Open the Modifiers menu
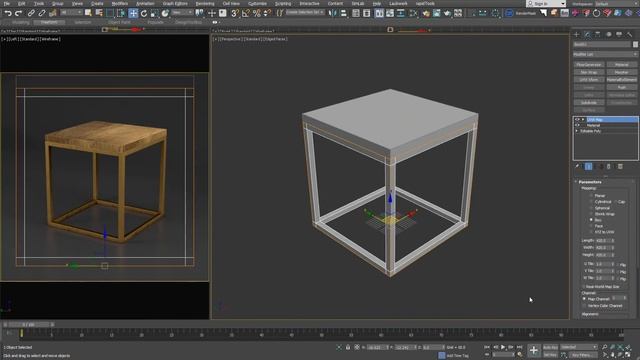This screenshot has width=640, height=360. coord(120,3)
